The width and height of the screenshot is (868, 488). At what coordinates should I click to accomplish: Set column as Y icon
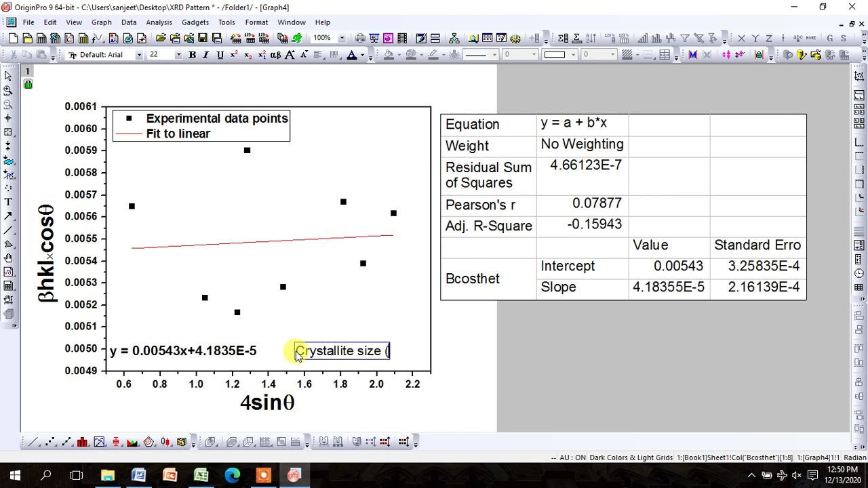tap(755, 39)
